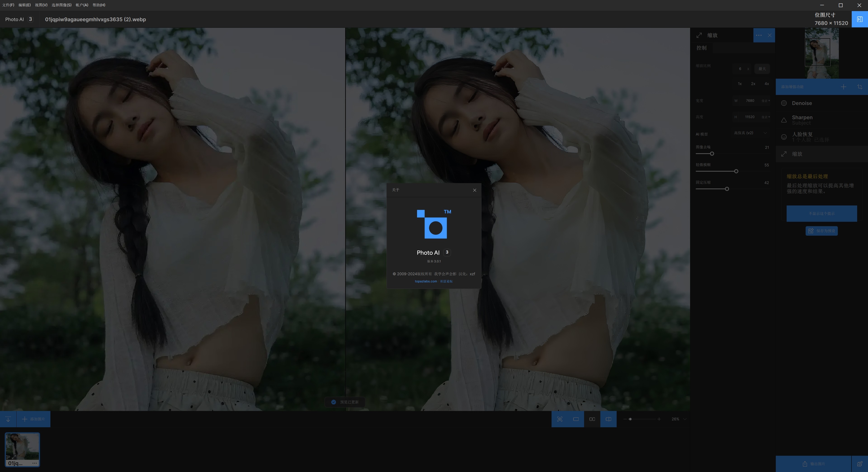Open the 帮助(H) menu

tap(99, 5)
